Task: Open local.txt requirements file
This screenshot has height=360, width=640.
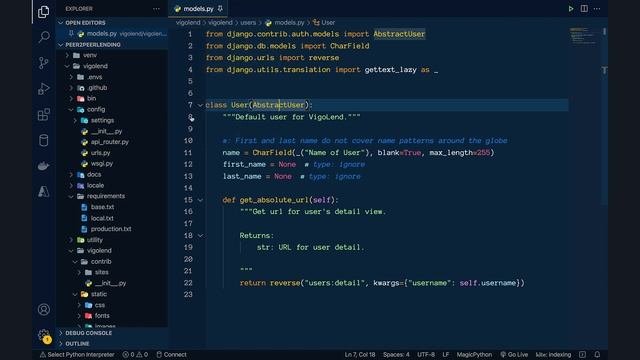Action: point(102,218)
